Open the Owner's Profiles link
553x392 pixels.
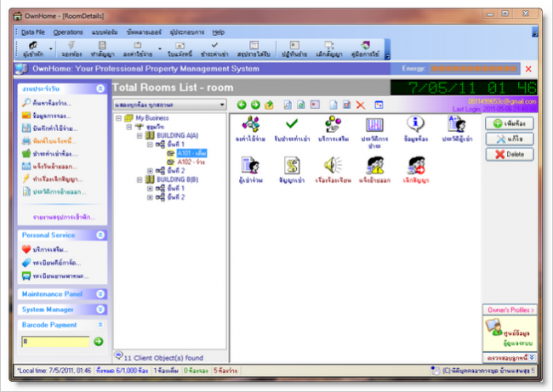[x=510, y=310]
